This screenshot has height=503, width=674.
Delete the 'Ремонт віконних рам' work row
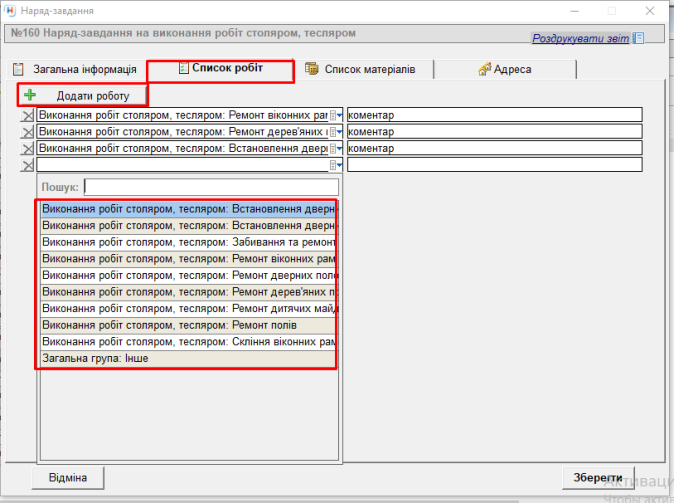click(28, 116)
